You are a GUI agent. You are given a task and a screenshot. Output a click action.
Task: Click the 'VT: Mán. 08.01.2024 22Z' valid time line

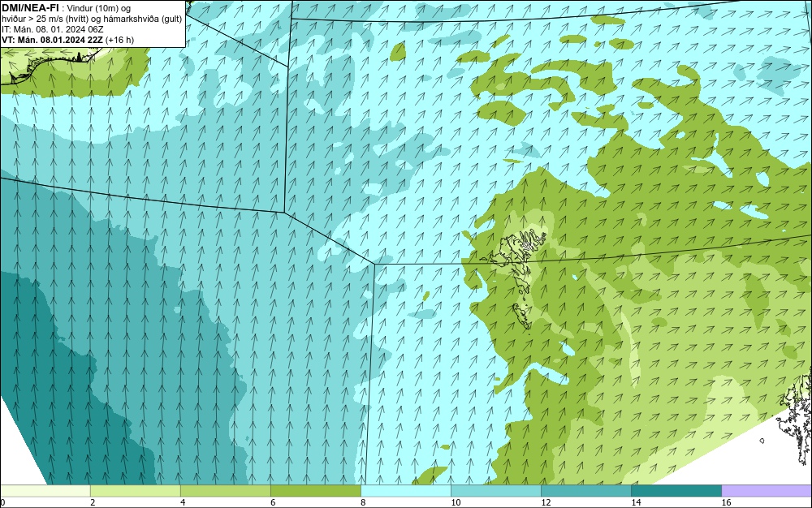tap(67, 40)
